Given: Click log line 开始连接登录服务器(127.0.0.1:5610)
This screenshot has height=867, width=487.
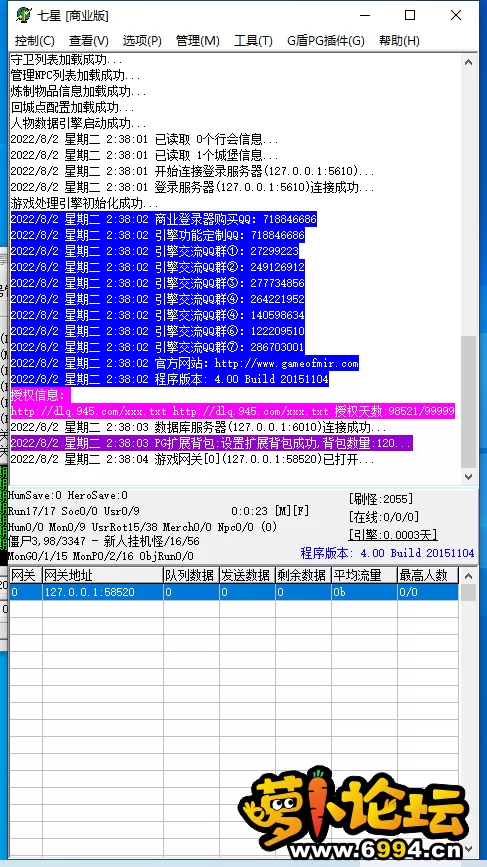Looking at the screenshot, I should pyautogui.click(x=192, y=171).
